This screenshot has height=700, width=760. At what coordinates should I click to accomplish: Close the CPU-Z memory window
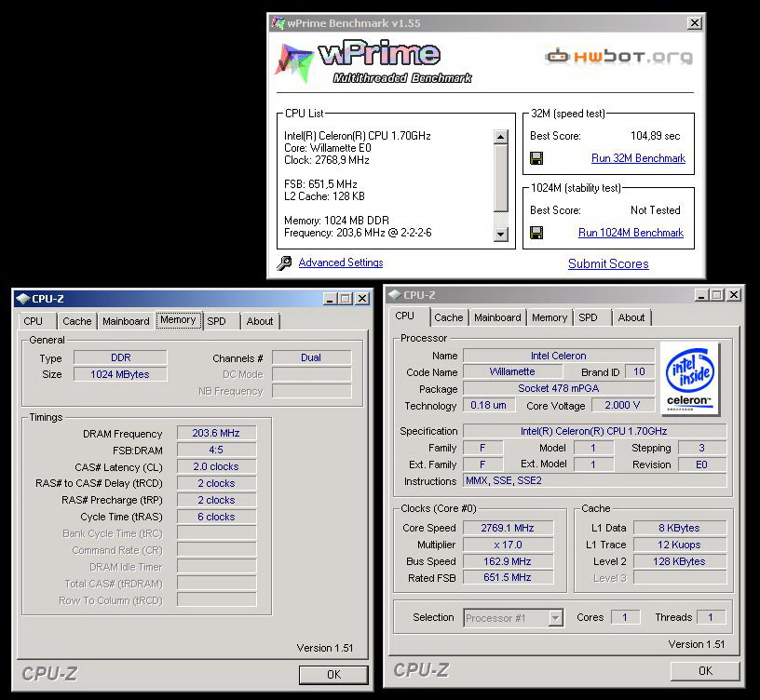362,299
